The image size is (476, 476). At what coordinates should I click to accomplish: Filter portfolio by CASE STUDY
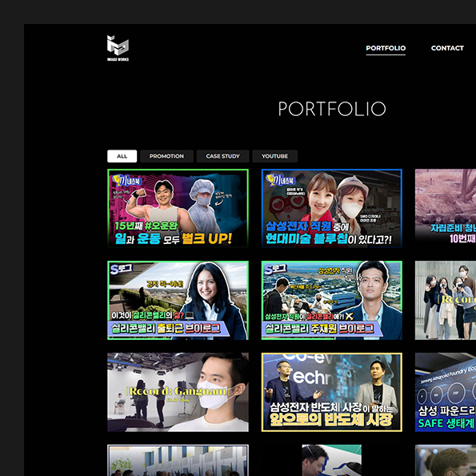(x=223, y=156)
